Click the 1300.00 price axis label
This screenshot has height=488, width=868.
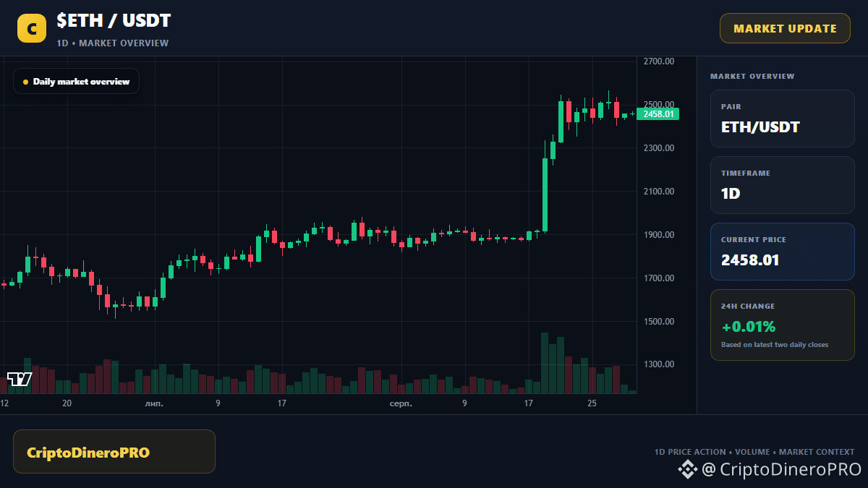click(659, 364)
